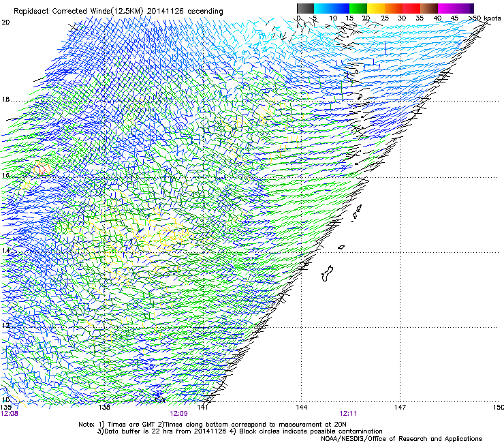Click the brown 35-40 knots legend segment
The width and height of the screenshot is (504, 443).
pos(429,8)
